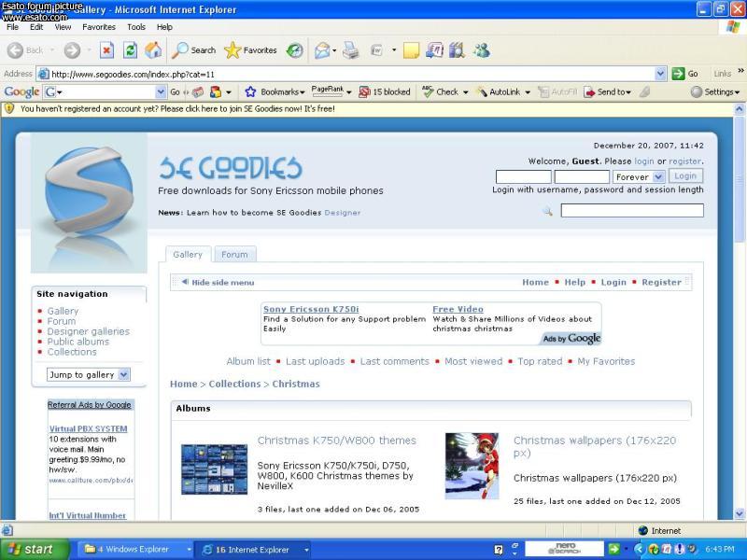Open Christmas K750/W800 themes album
The width and height of the screenshot is (747, 560).
pyautogui.click(x=337, y=441)
